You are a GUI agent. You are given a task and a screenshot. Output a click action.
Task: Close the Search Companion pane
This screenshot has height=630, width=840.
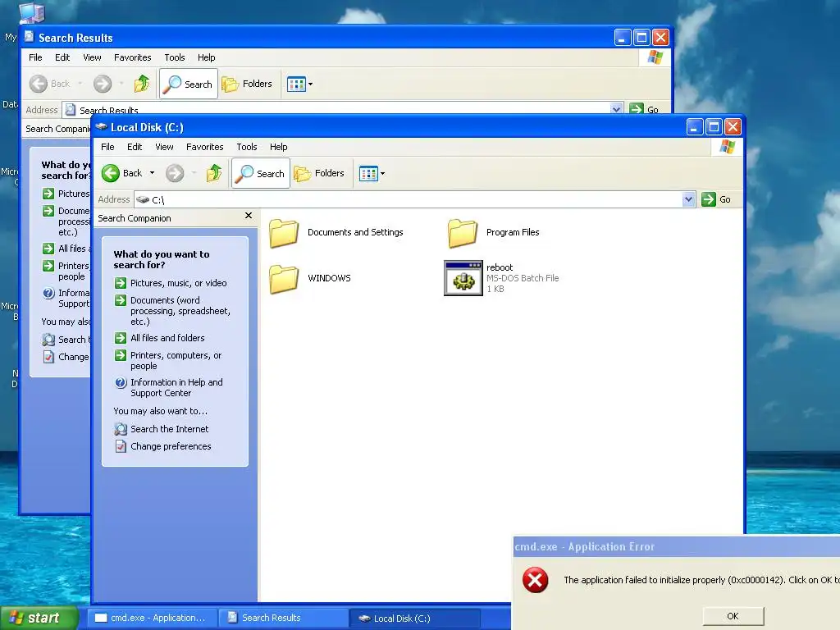(248, 216)
